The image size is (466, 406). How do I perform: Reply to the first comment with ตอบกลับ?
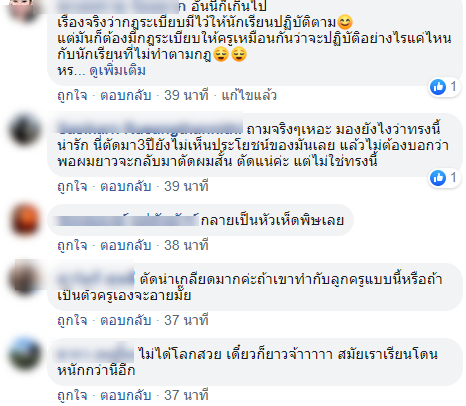[126, 96]
